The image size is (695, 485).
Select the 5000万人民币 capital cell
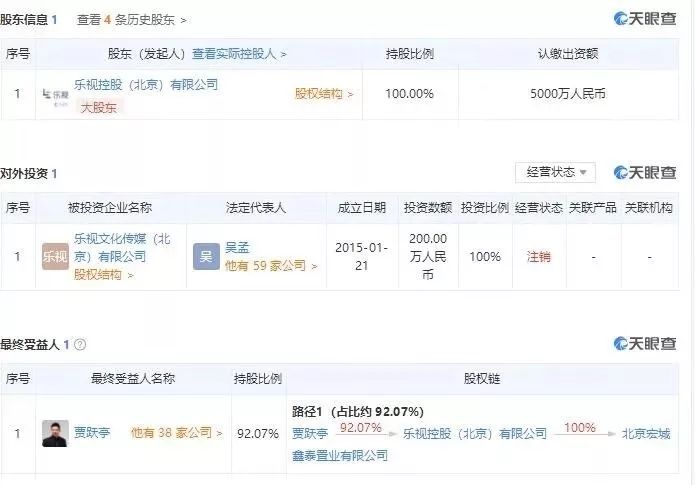(568, 94)
